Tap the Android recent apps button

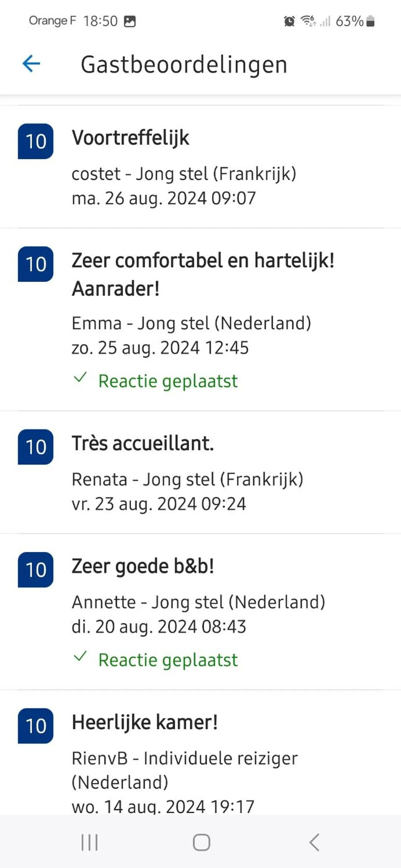(89, 842)
